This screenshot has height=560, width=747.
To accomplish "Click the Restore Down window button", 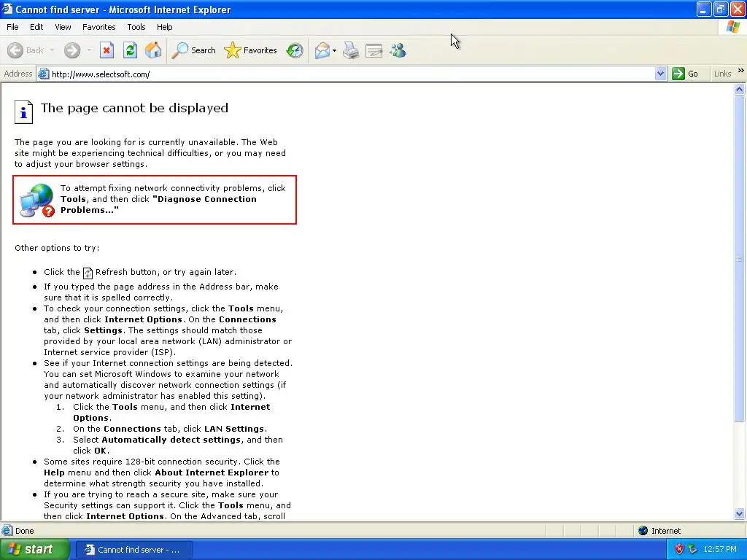I will [x=720, y=9].
